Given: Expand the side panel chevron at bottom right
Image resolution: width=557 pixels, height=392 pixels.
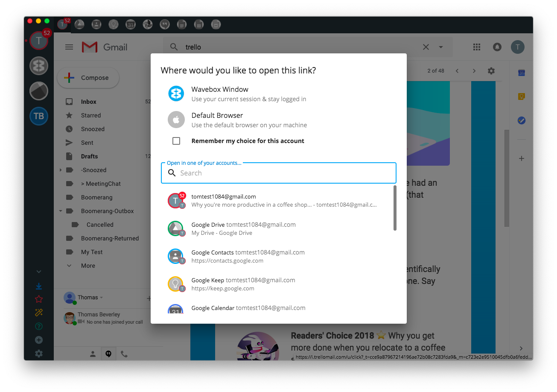Looking at the screenshot, I should pos(521,348).
